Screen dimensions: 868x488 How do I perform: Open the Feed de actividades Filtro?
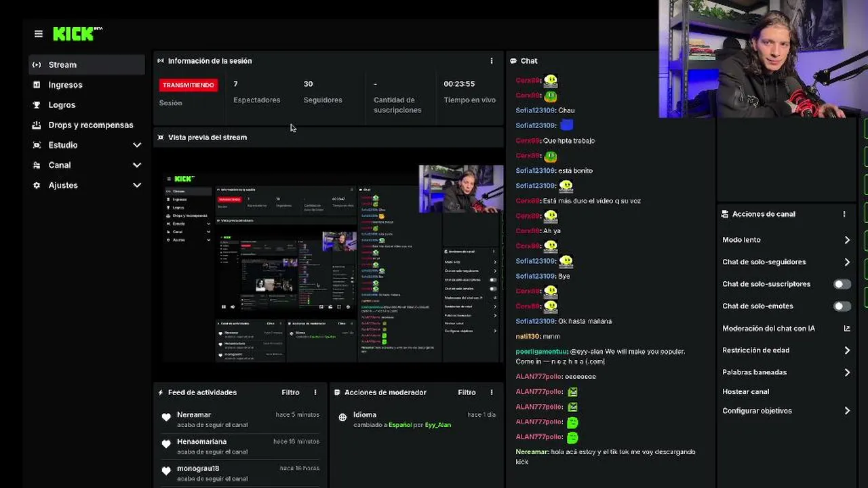tap(290, 392)
